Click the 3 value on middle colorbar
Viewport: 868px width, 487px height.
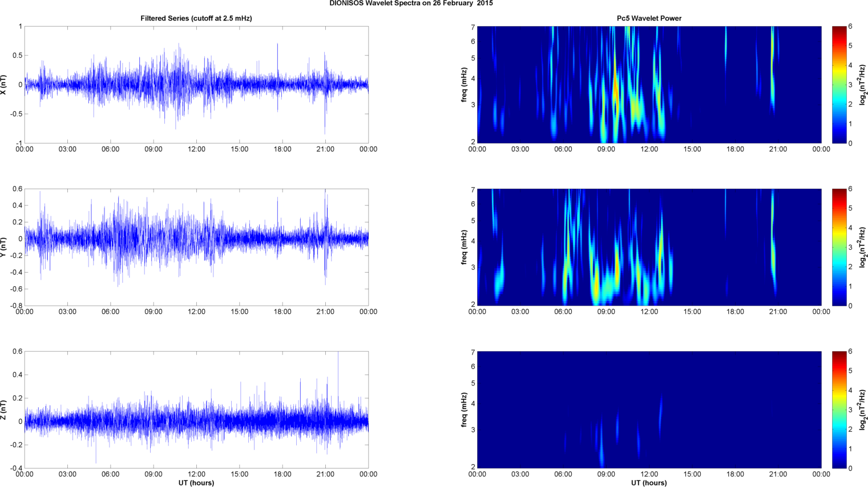850,247
